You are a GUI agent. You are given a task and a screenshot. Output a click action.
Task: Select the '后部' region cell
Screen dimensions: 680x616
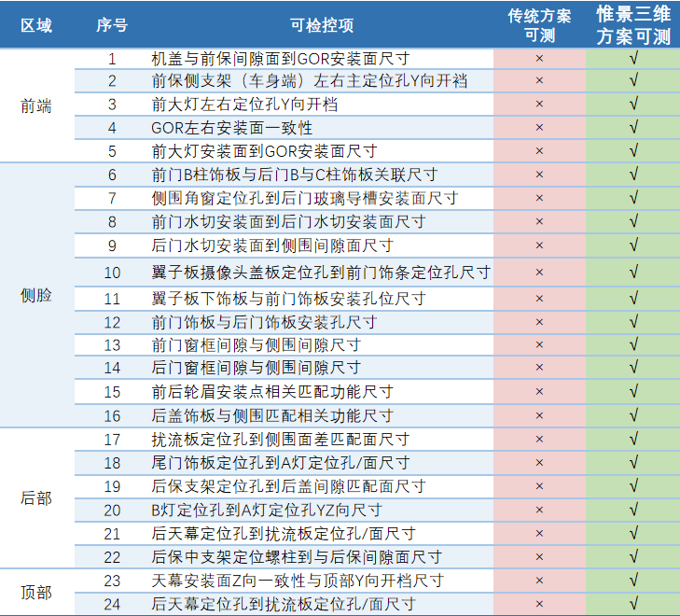pos(36,498)
